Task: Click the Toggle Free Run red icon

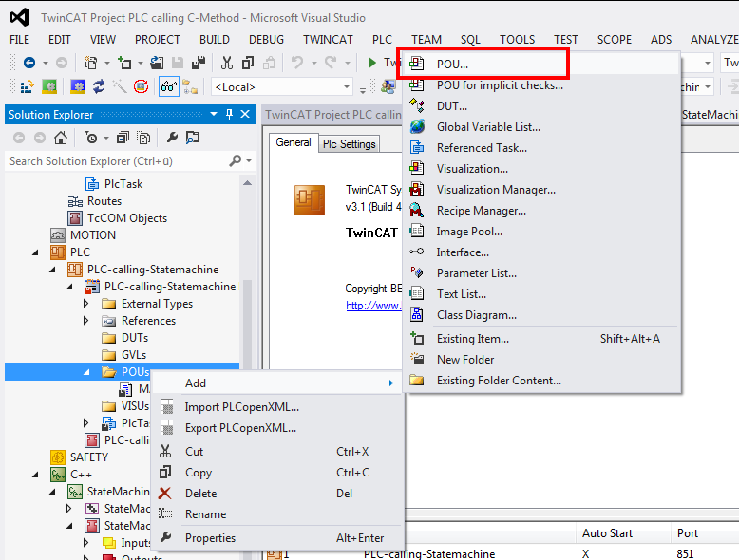Action: [x=141, y=86]
